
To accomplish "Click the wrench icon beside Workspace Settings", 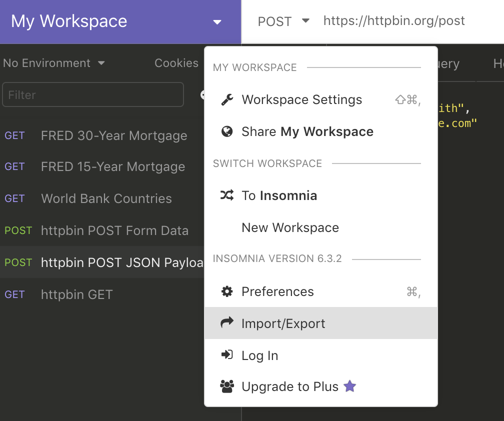I will 227,99.
